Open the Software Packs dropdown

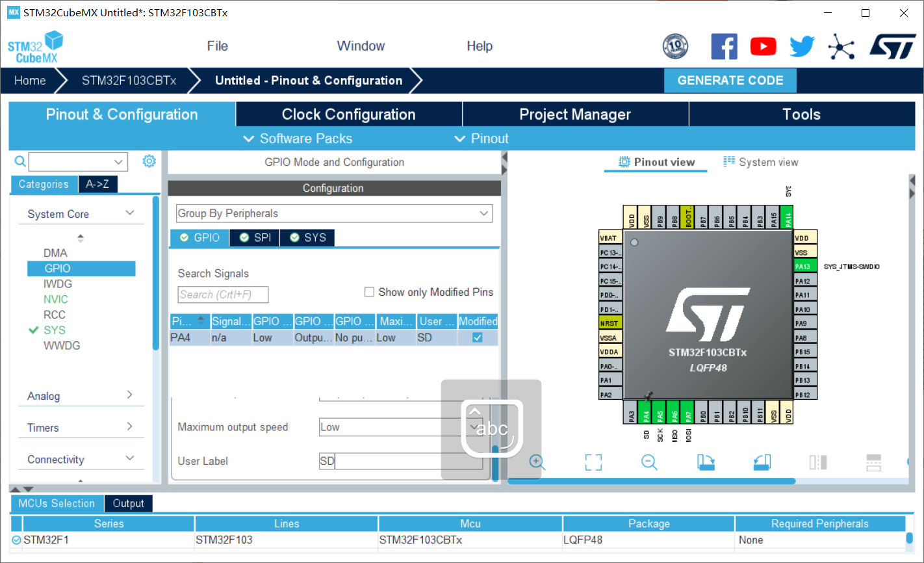click(298, 138)
